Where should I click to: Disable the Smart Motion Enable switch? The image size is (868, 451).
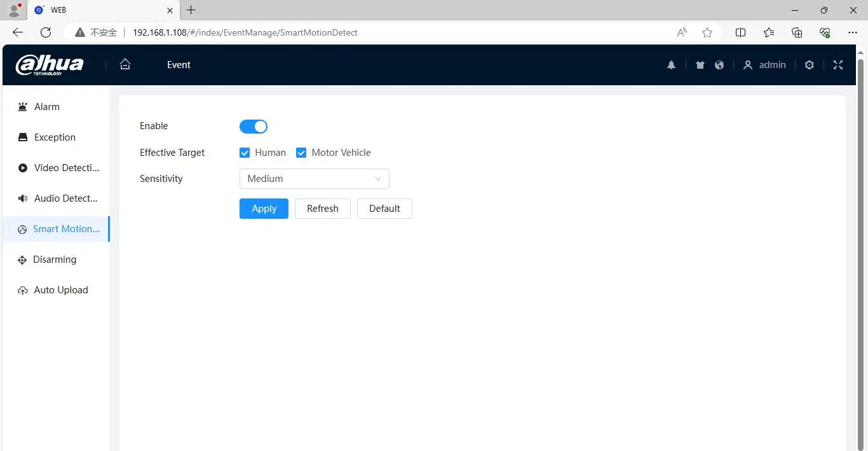254,127
